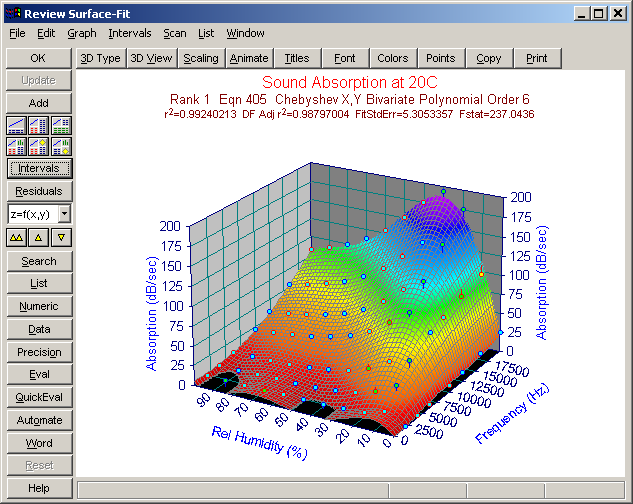Screen dimensions: 633x504
Task: Click the 3D View toolbar button
Action: click(151, 59)
